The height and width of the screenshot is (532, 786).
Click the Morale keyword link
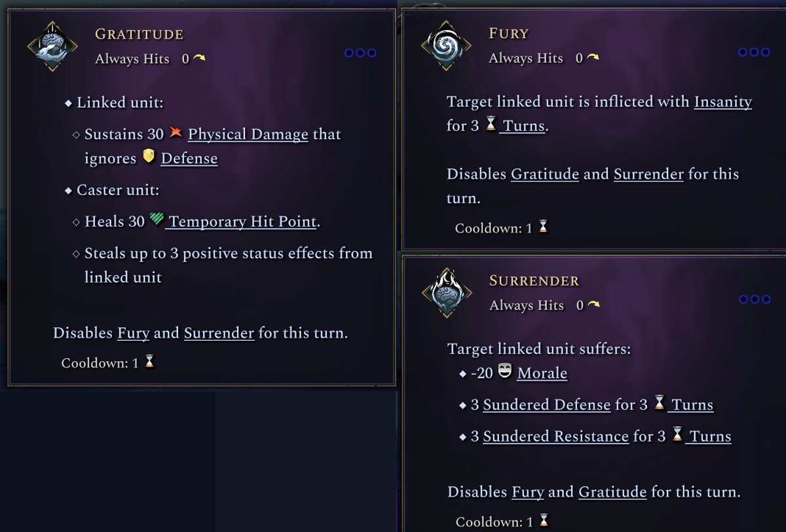542,373
